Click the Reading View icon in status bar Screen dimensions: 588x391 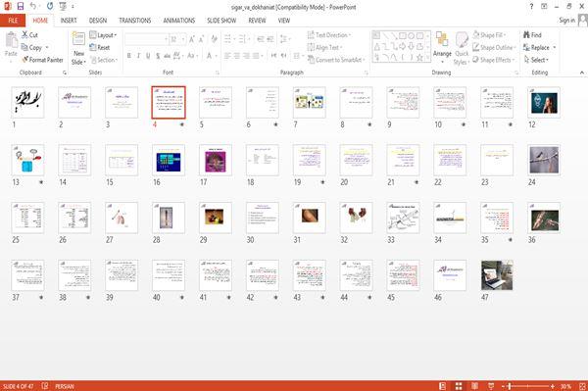pos(474,386)
